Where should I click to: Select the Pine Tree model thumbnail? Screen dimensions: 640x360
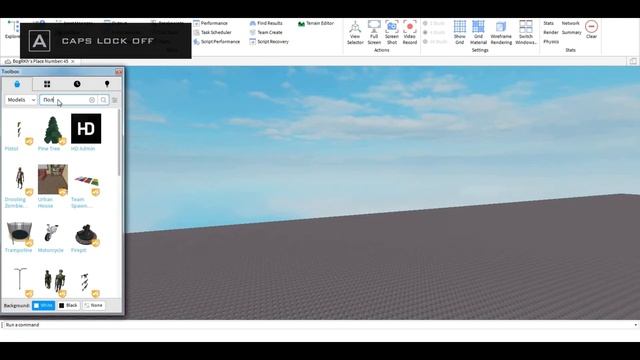[53, 129]
